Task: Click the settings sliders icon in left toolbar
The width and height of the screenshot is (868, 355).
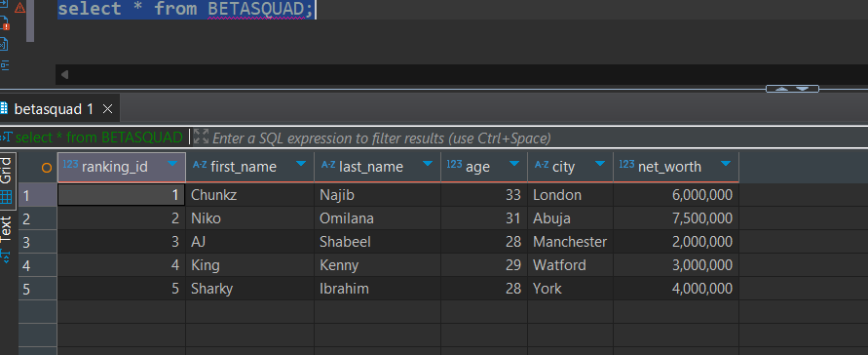Action: point(4,64)
